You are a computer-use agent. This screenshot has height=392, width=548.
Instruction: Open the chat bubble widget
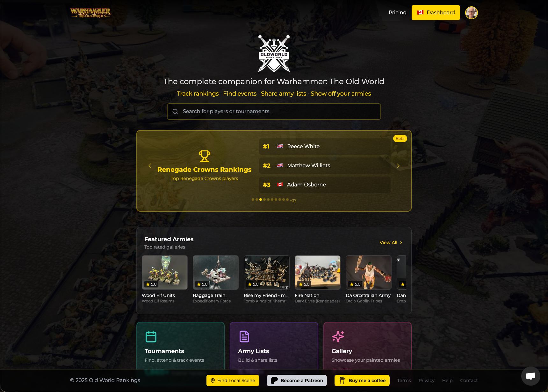coord(530,376)
